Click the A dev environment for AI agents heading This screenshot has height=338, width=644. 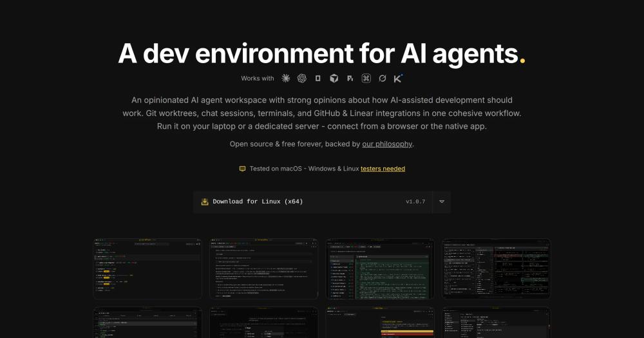click(x=321, y=54)
